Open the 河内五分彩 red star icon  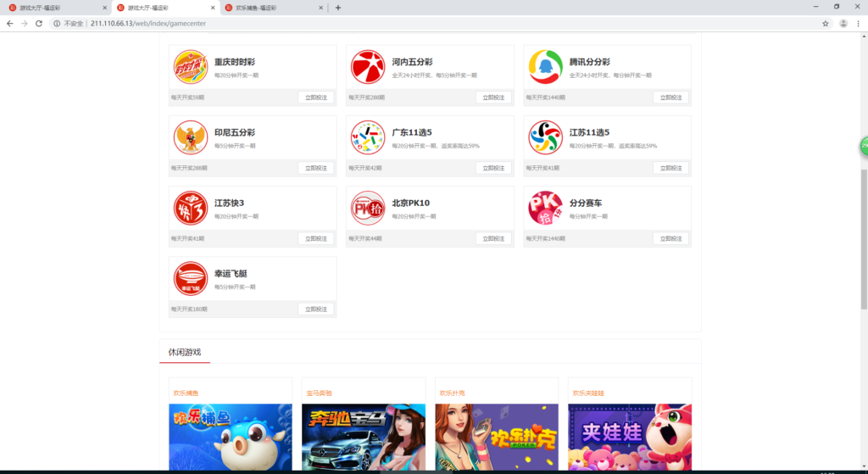coord(368,67)
